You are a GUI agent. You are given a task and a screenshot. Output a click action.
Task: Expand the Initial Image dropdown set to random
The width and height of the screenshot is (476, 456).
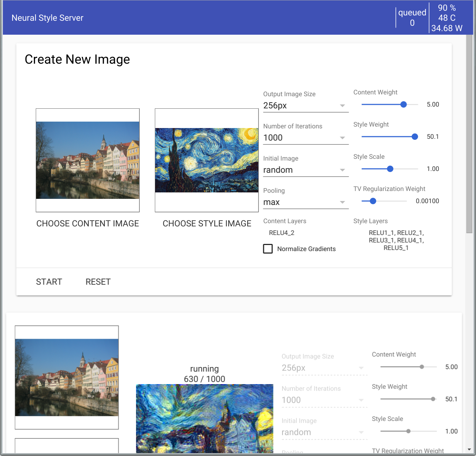click(306, 170)
